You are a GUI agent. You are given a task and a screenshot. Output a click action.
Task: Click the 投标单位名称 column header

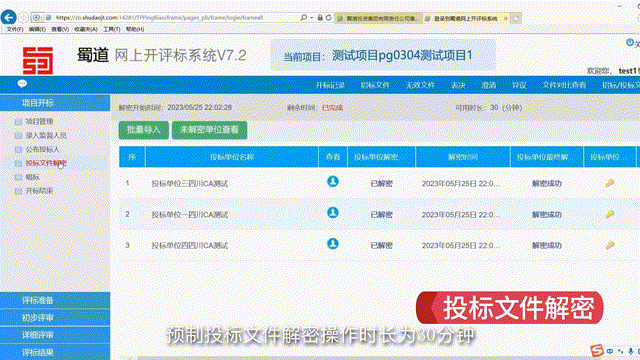[x=232, y=157]
